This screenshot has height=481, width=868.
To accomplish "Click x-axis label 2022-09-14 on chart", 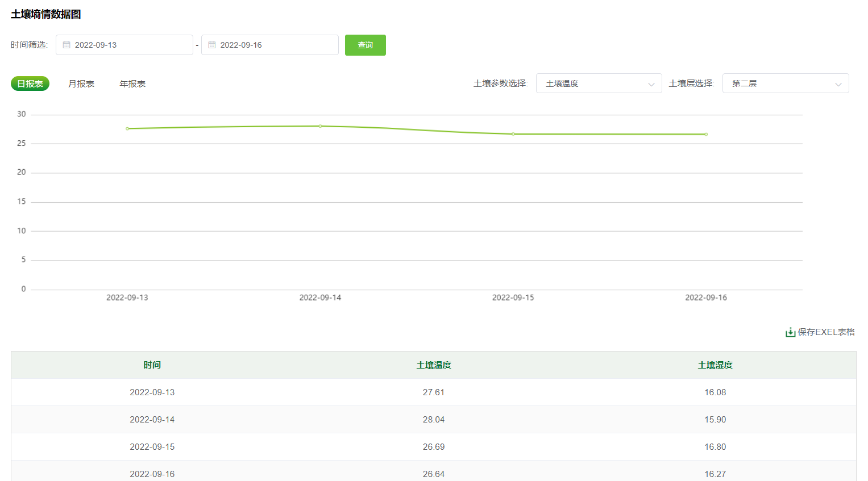I will pos(320,298).
